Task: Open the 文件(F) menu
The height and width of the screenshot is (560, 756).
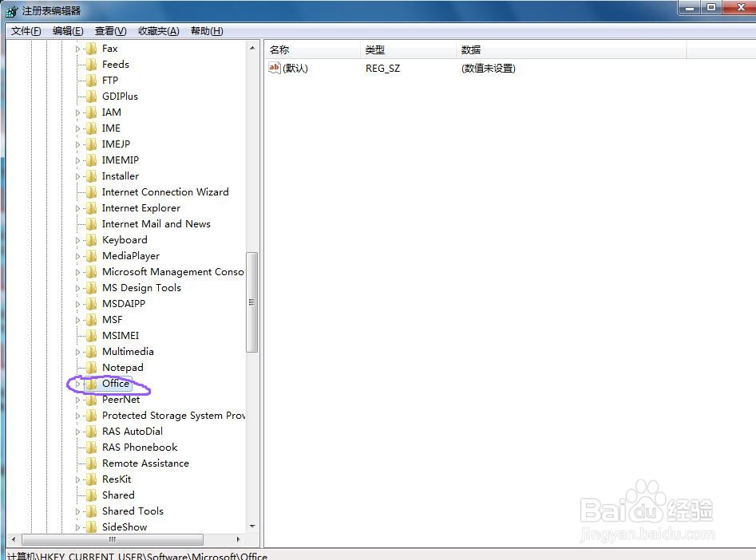Action: (26, 31)
